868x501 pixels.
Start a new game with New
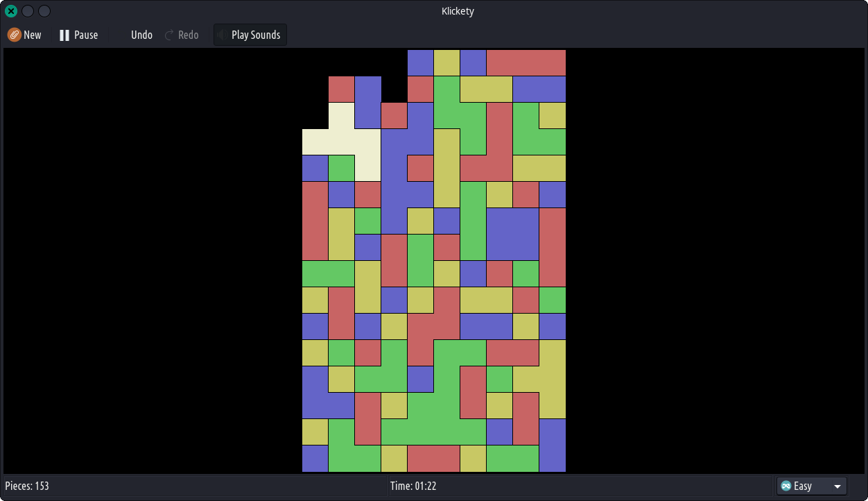[x=24, y=35]
